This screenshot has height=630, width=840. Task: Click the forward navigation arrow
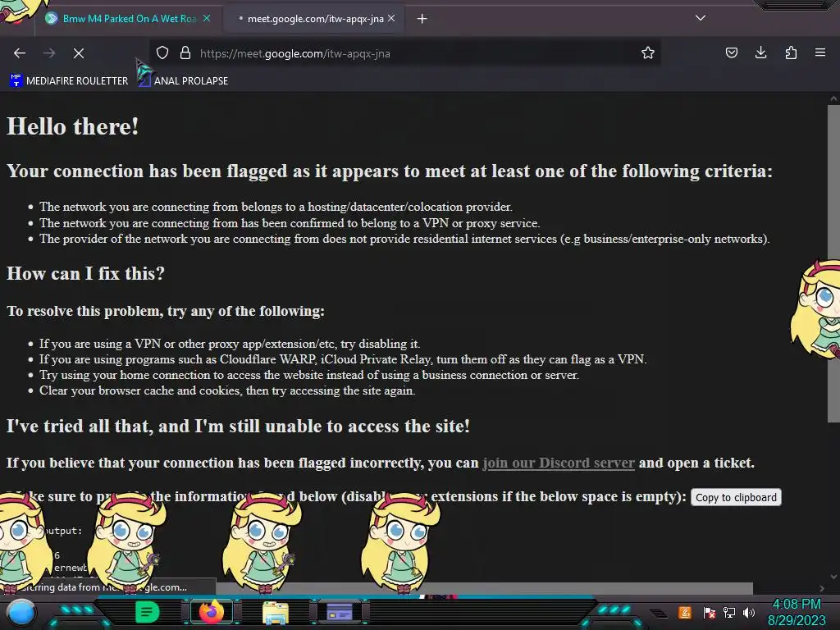coord(49,53)
